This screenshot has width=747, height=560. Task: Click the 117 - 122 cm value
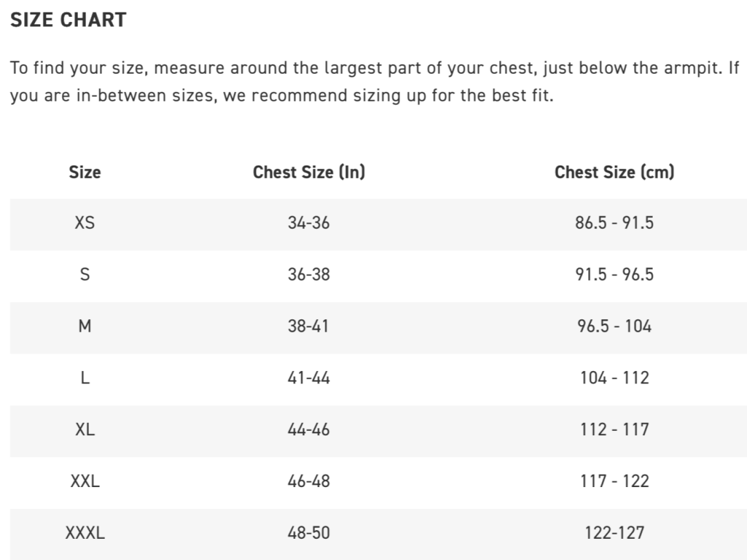614,482
